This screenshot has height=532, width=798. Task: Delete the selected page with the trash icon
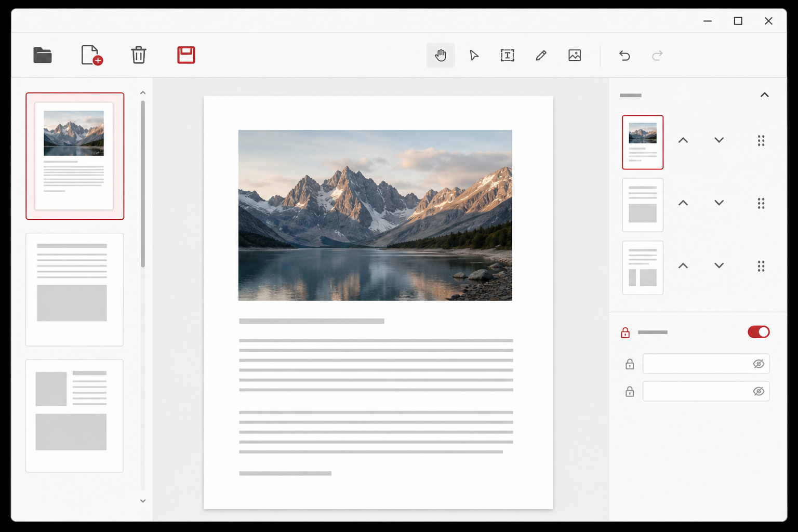139,55
